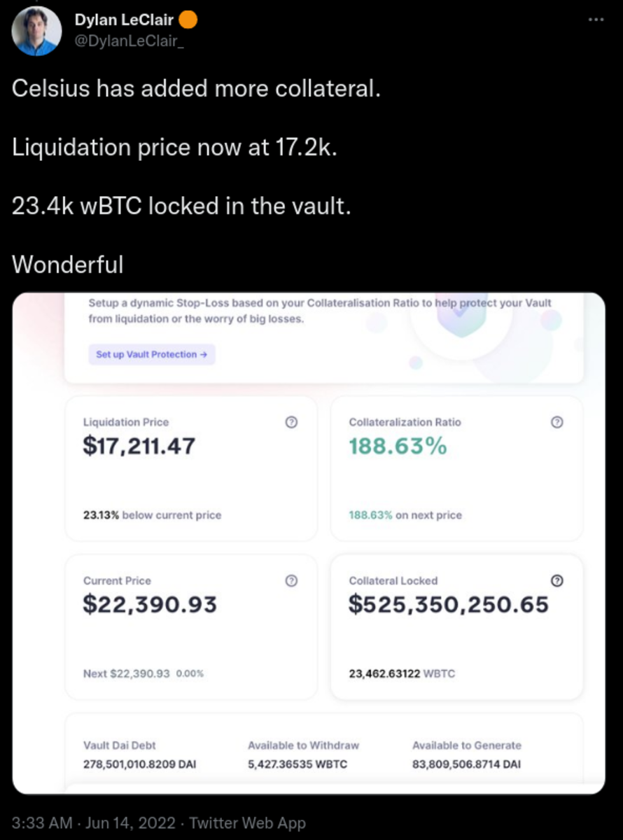Click the Set up Vault Protection button
623x840 pixels.
click(152, 354)
